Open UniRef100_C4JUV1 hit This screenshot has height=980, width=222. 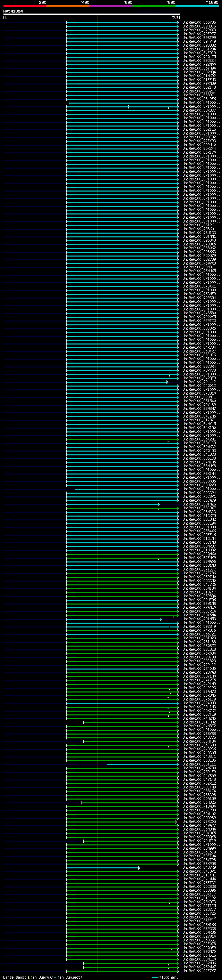pyautogui.click(x=199, y=871)
